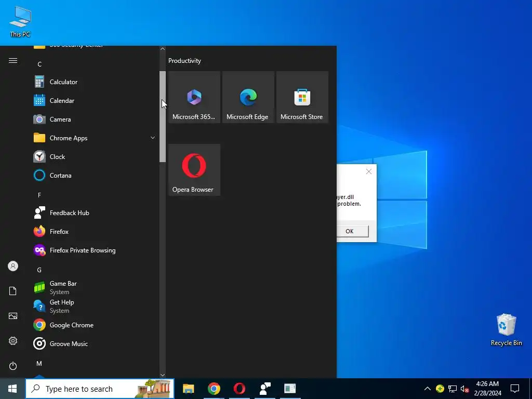Show hidden system tray icons
The image size is (532, 399).
pos(428,389)
